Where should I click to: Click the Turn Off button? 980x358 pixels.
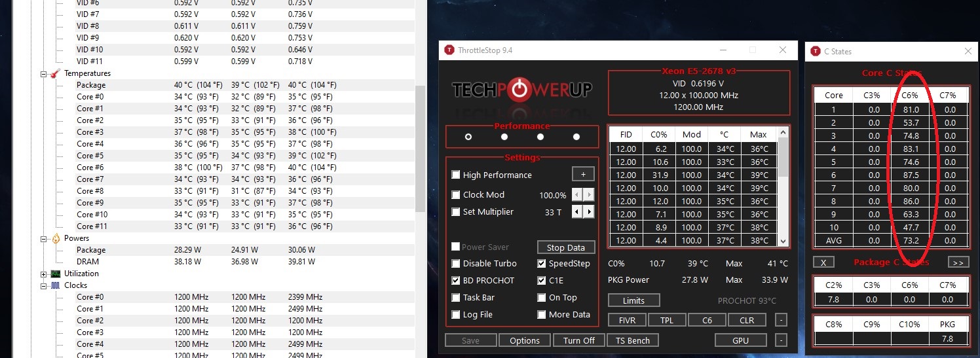[579, 340]
